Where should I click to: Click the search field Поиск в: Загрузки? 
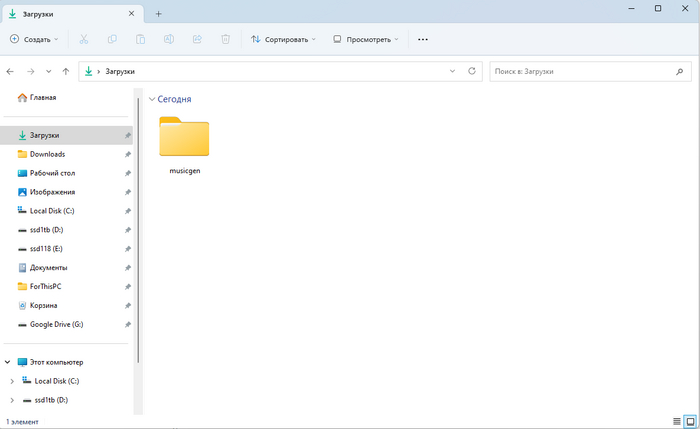point(580,71)
